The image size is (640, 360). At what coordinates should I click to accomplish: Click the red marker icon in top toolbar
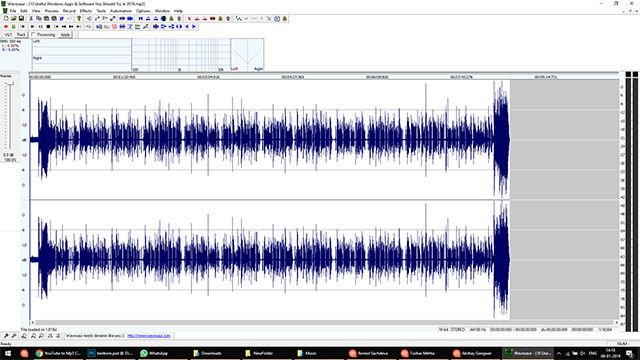189,18
